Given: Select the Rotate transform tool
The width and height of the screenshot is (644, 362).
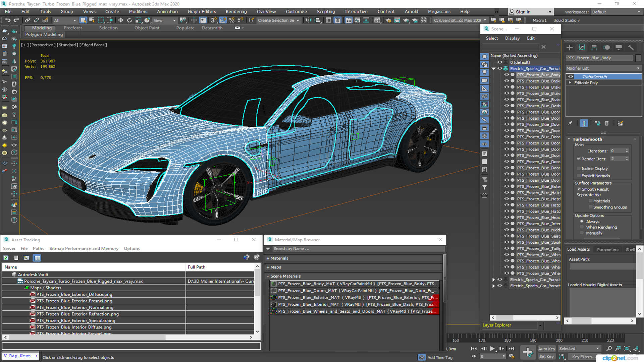Looking at the screenshot, I should click(x=129, y=20).
